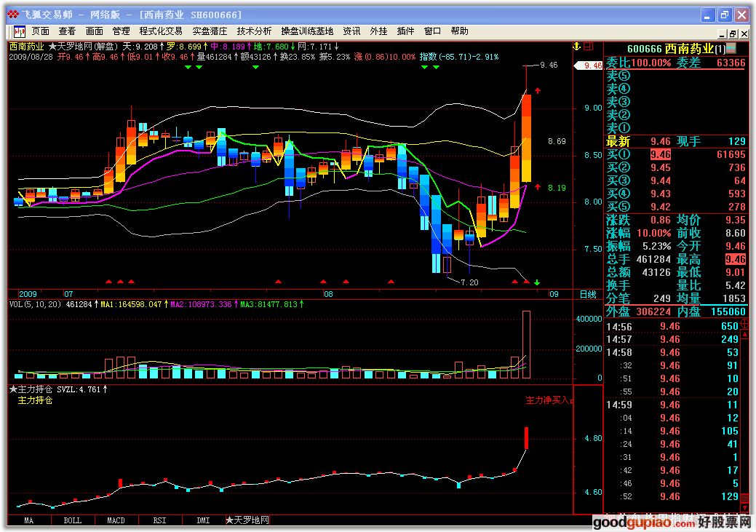The image size is (756, 532).
Task: Click the 8.69 label beside the chart
Action: pos(557,141)
